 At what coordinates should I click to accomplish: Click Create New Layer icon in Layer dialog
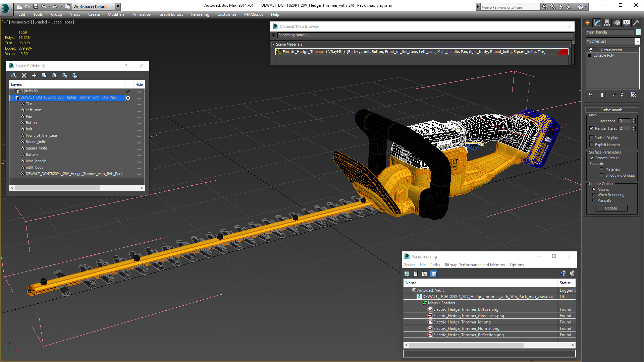click(14, 75)
